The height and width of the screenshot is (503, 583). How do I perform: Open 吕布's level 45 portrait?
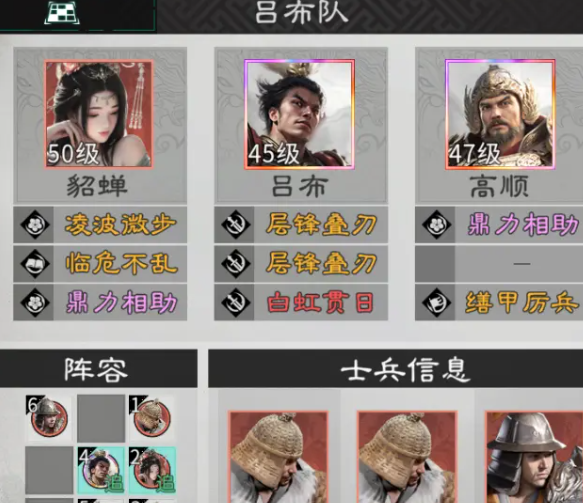[x=299, y=114]
